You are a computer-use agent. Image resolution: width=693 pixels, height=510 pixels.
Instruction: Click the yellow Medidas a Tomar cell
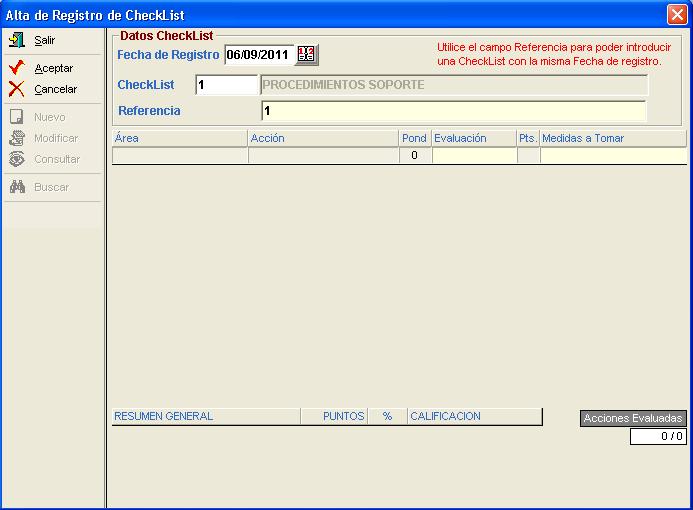613,155
